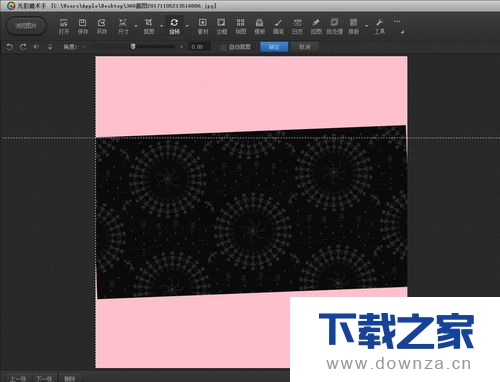Open the 边框 (Border) tool
500x382 pixels.
point(221,27)
